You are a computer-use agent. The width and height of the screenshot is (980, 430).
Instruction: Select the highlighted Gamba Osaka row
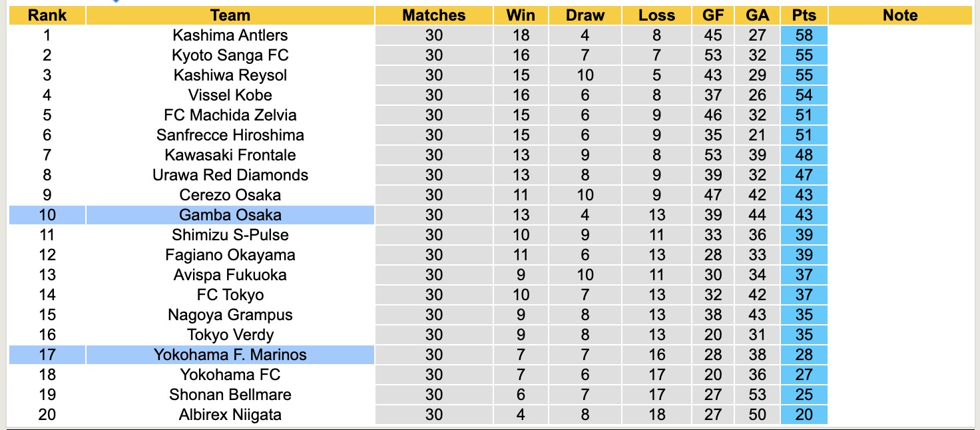pos(230,215)
